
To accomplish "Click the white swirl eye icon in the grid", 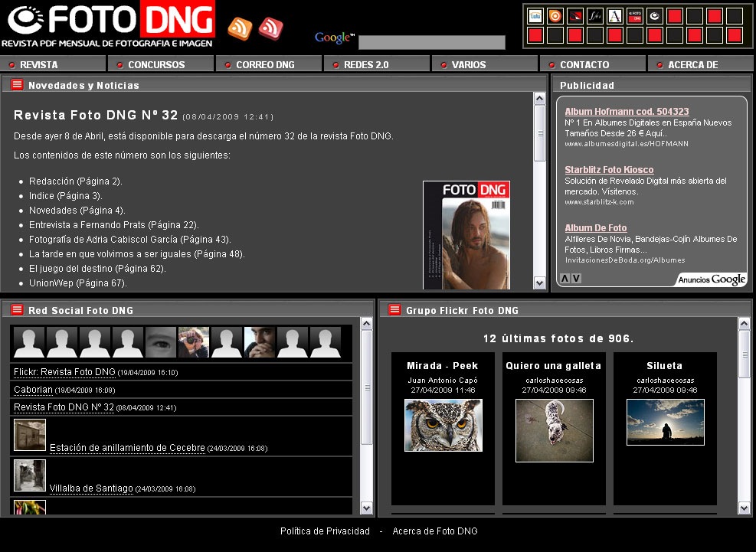I will point(655,16).
